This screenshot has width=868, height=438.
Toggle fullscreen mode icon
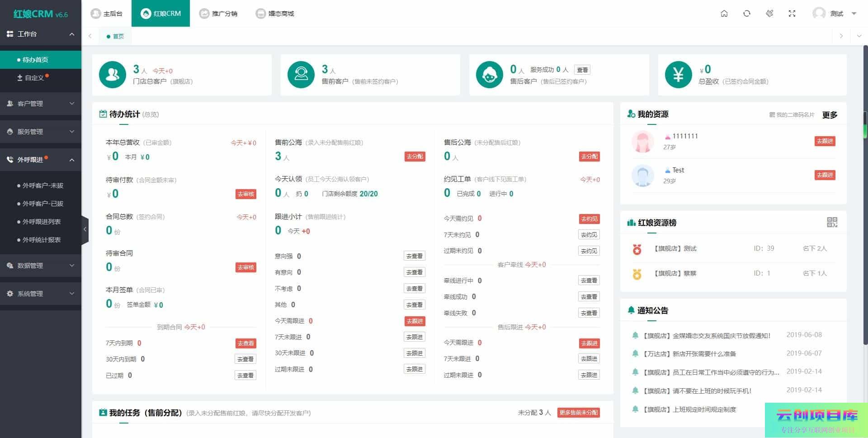792,14
